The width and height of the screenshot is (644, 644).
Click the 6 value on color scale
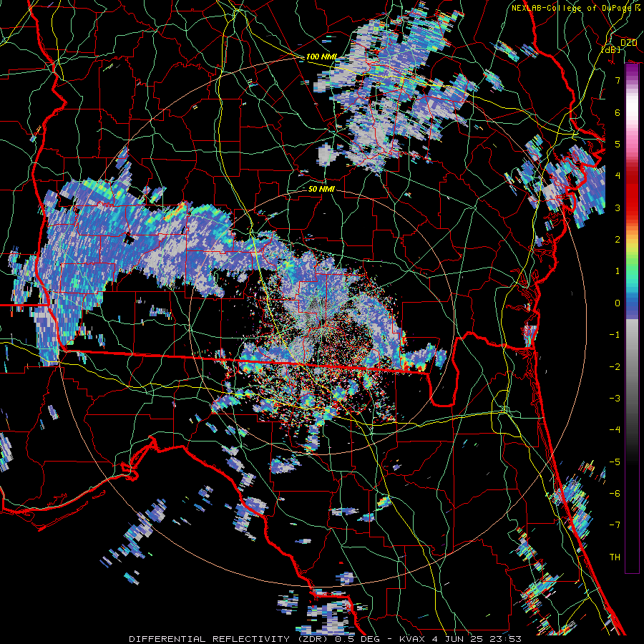pos(618,112)
